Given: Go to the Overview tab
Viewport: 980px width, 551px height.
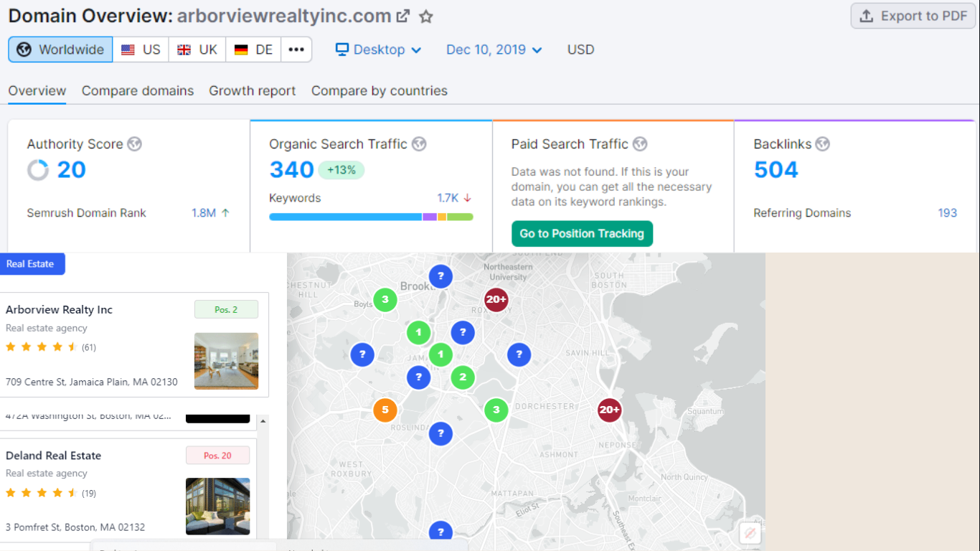Looking at the screenshot, I should [x=37, y=91].
